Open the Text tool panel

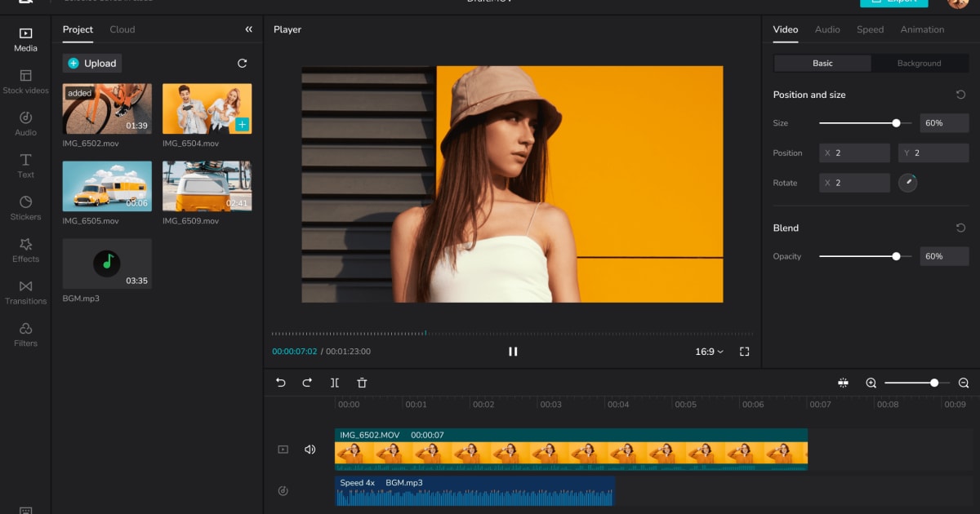(x=25, y=166)
